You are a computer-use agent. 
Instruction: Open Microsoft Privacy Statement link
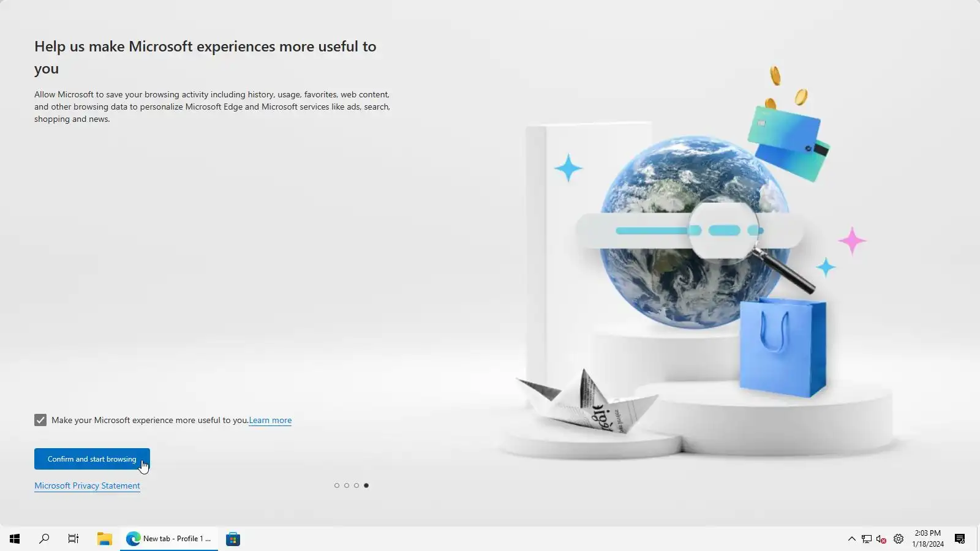[x=87, y=485]
